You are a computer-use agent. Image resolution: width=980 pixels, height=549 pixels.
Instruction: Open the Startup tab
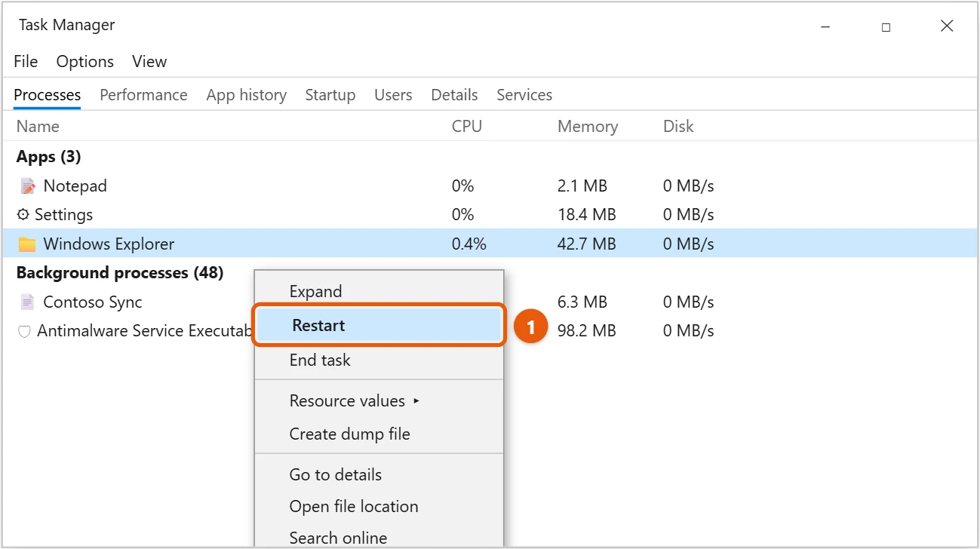pyautogui.click(x=330, y=95)
